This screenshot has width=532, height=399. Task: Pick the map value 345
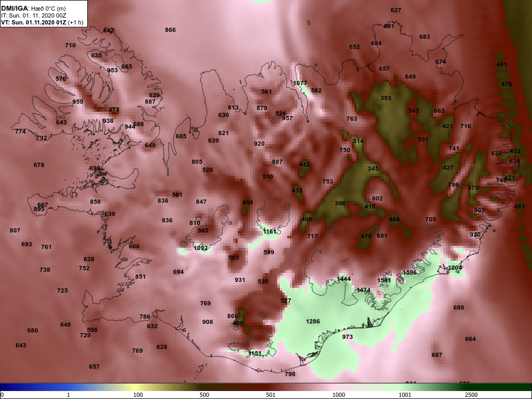pos(373,169)
